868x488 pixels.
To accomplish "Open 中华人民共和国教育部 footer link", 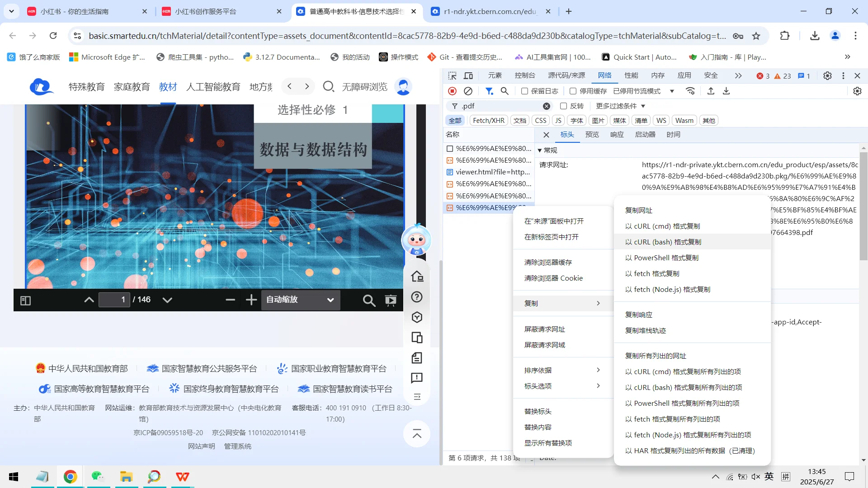I will (82, 369).
